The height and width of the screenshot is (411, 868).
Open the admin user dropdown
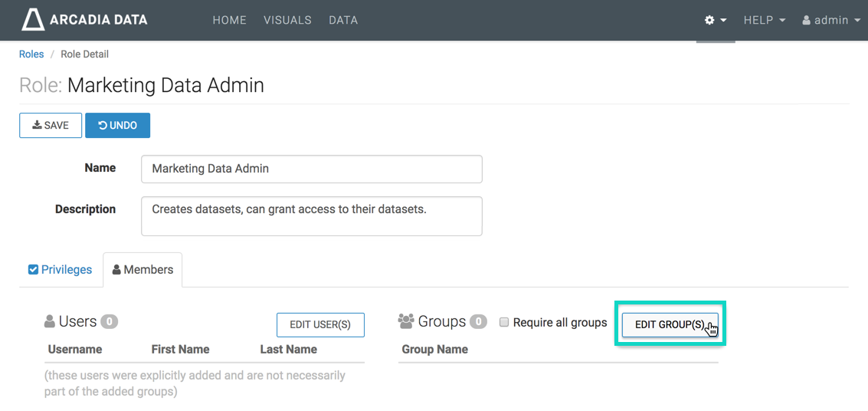coord(830,20)
